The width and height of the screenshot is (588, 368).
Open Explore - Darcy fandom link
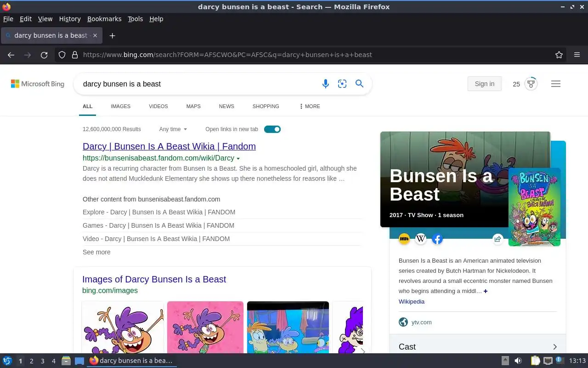click(x=159, y=212)
